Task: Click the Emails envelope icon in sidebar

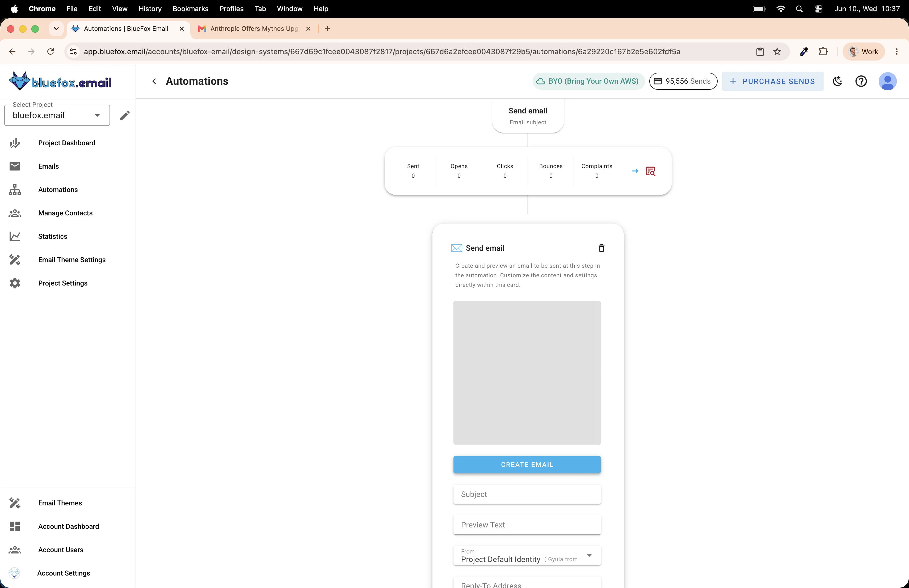Action: [15, 166]
